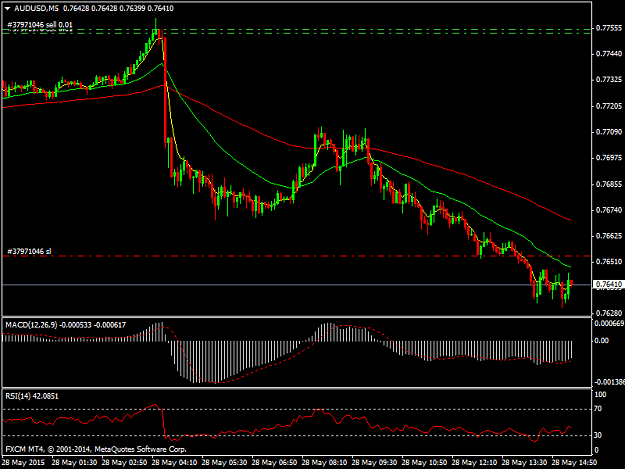Click the 0.77555 price axis label

coord(609,28)
